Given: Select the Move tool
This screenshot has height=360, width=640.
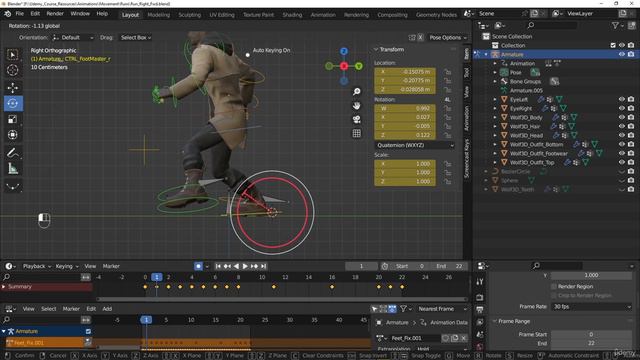Looking at the screenshot, I should tap(13, 87).
